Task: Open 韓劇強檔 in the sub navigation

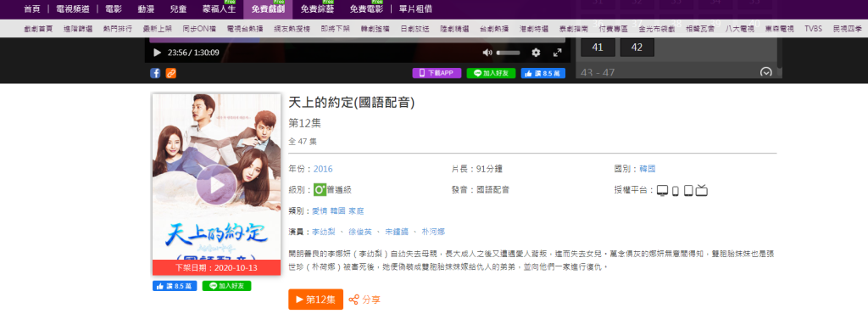Action: [x=376, y=29]
